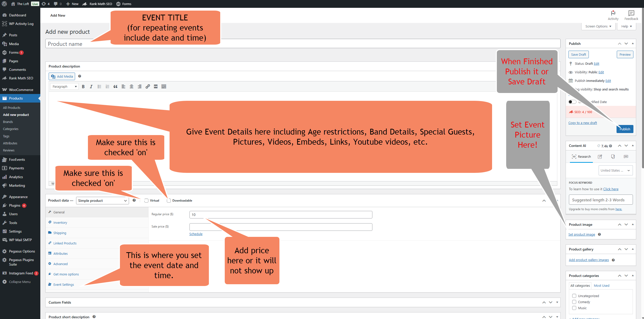Viewport: 644px width, 319px height.
Task: Click the WordPress logo in admin bar
Action: click(x=4, y=4)
